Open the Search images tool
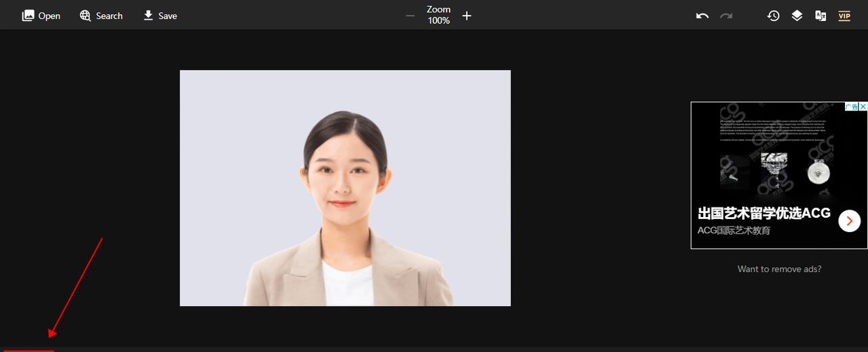Screen dimensions: 868x352 101,16
